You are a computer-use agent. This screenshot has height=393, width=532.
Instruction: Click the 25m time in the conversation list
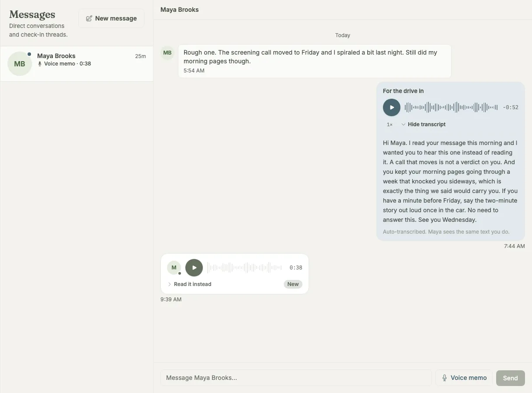tap(140, 56)
